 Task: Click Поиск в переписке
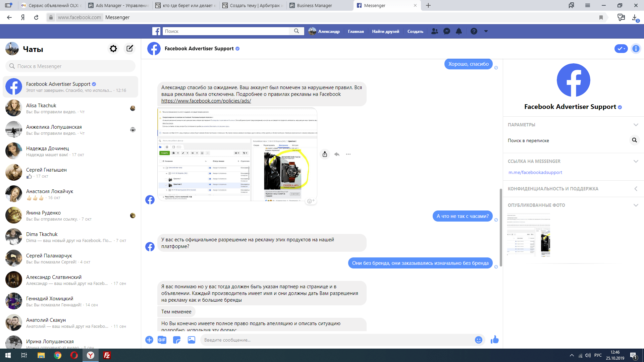[528, 140]
